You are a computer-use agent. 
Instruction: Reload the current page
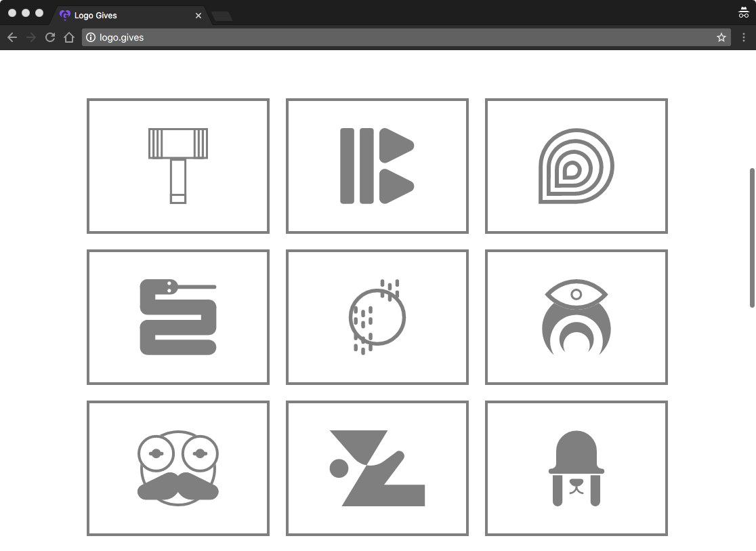click(49, 37)
